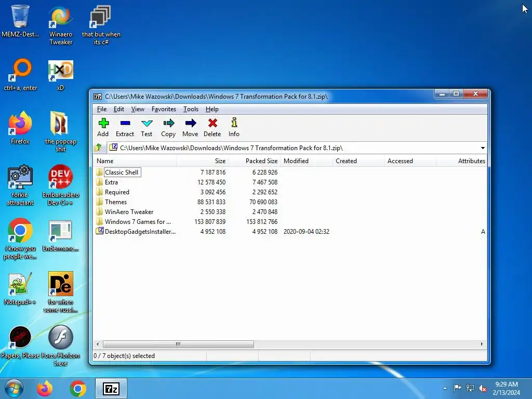Select the 'for when some russi...' icon
This screenshot has height=399, width=532.
pos(60,292)
